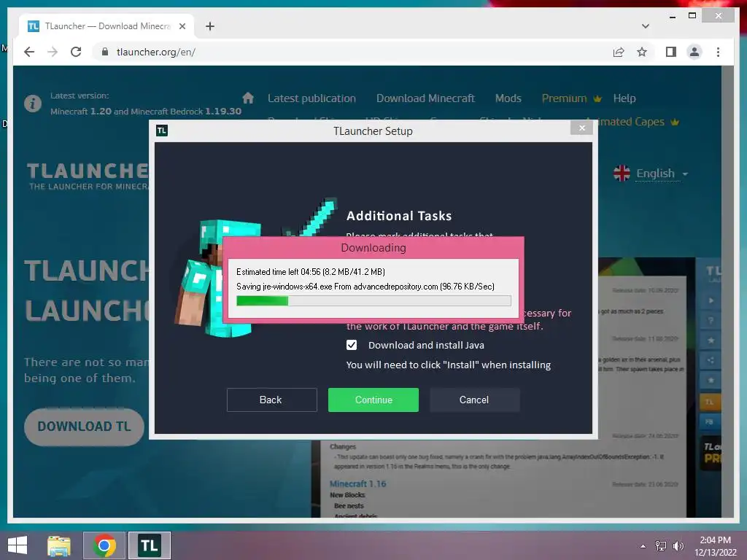Bookmark this page with the star icon
The width and height of the screenshot is (747, 560).
tap(642, 52)
